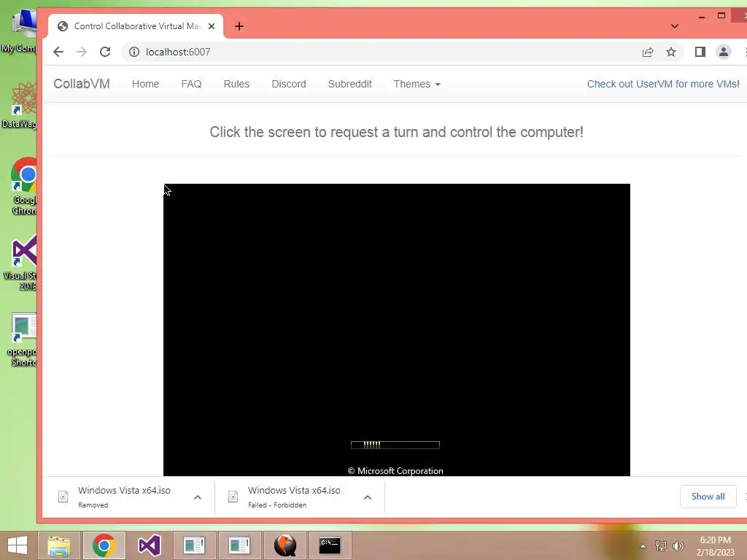Click the Vista boot progress bar
This screenshot has height=560, width=747.
pyautogui.click(x=395, y=445)
